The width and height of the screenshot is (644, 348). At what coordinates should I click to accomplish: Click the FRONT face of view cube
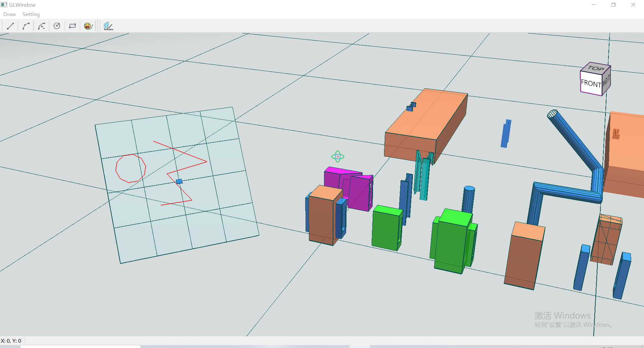click(x=591, y=83)
